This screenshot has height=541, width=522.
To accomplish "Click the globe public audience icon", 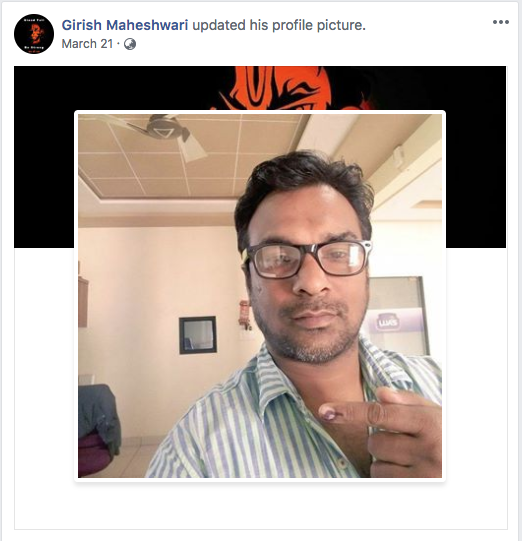I will tap(130, 44).
